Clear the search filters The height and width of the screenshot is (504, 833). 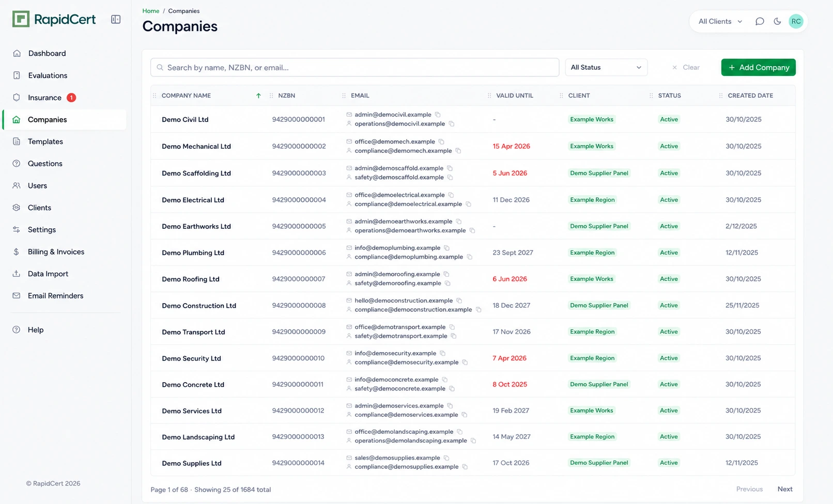point(686,67)
